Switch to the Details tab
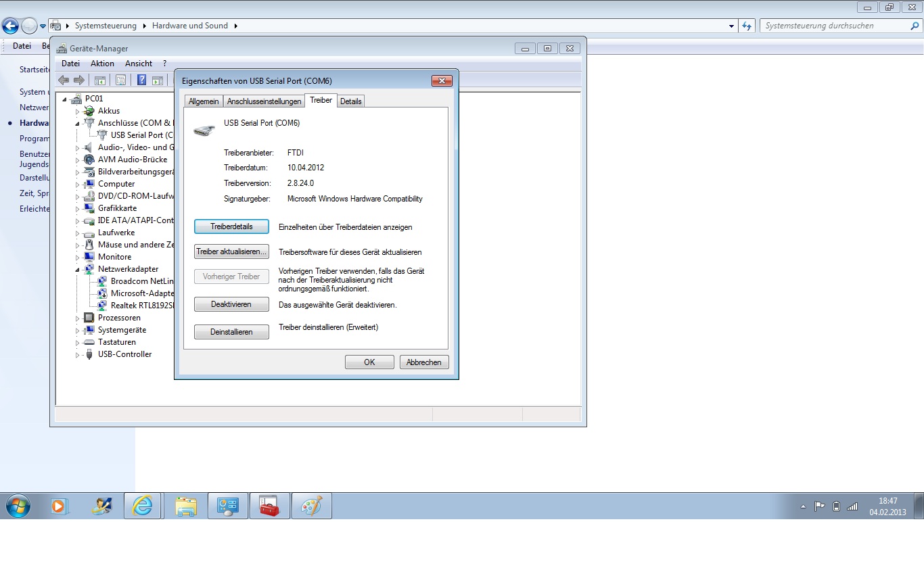924x576 pixels. coord(351,101)
